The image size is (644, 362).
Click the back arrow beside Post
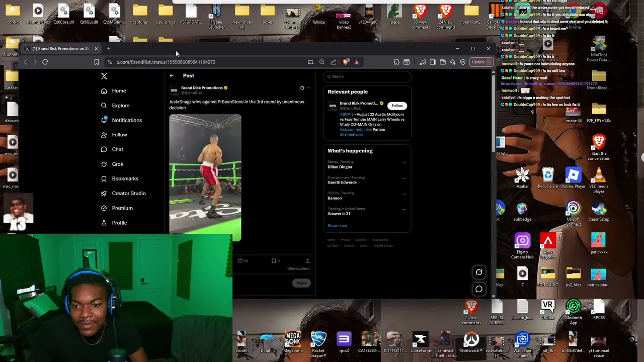[172, 76]
